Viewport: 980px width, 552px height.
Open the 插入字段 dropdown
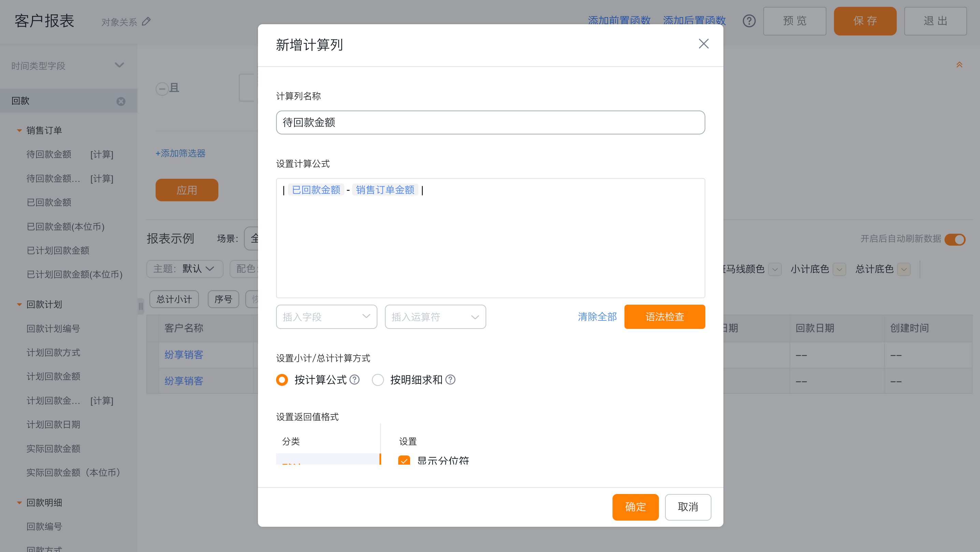point(327,317)
